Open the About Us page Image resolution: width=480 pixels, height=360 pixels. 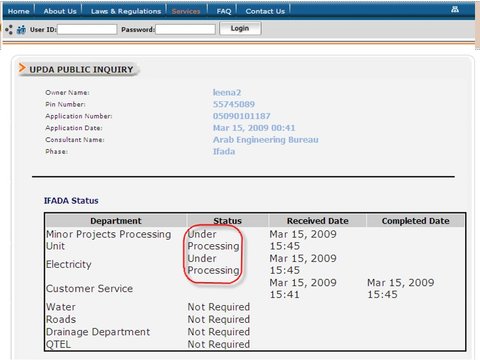[x=60, y=11]
